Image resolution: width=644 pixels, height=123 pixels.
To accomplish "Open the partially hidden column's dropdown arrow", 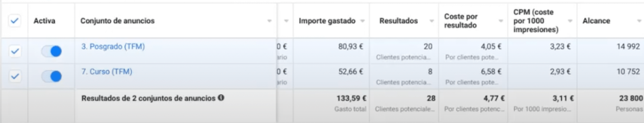I will point(286,21).
